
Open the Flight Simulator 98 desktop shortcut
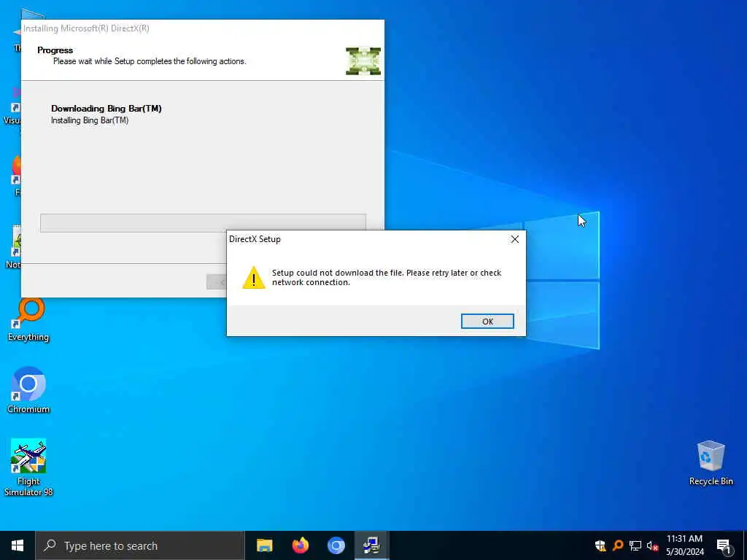coord(28,467)
